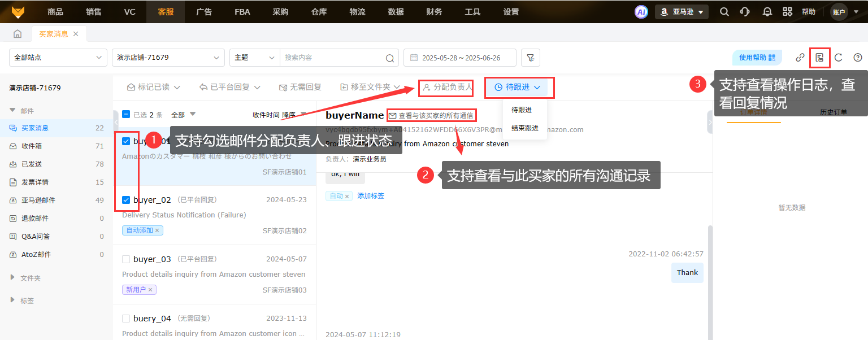Open the advanced filter funnel icon
The height and width of the screenshot is (340, 868).
[x=530, y=58]
